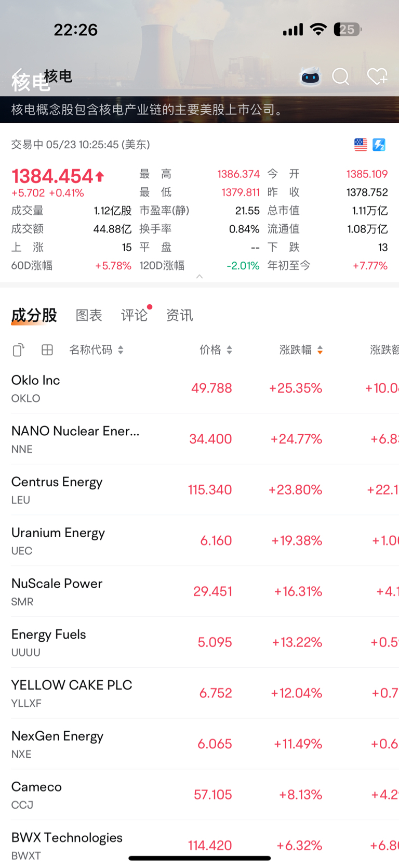Image resolution: width=399 pixels, height=868 pixels.
Task: Open Cameco CCJ stock details
Action: click(x=199, y=795)
